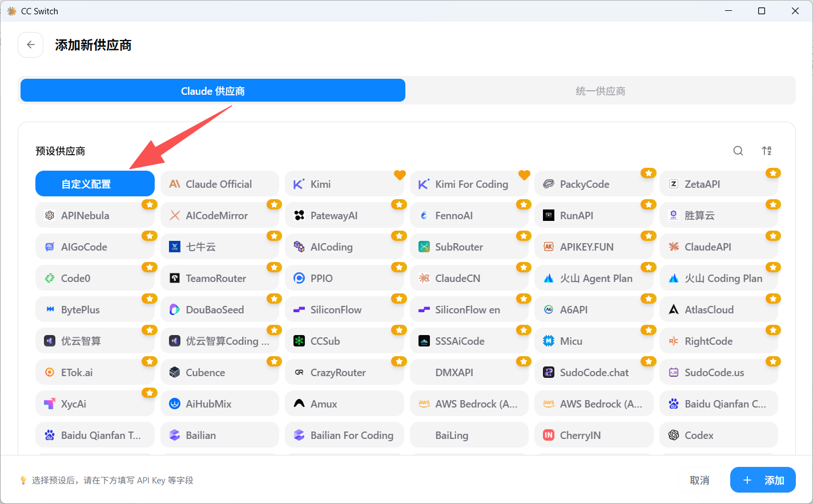Click the APINebula logo icon
This screenshot has width=813, height=504.
50,215
